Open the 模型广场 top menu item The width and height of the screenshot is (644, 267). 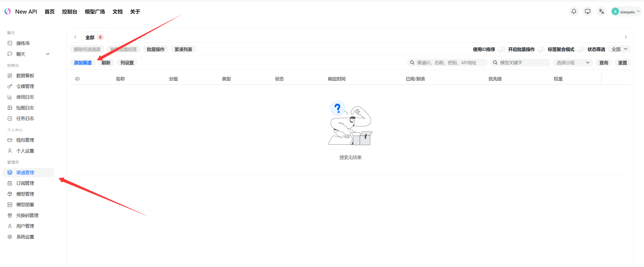coord(95,12)
